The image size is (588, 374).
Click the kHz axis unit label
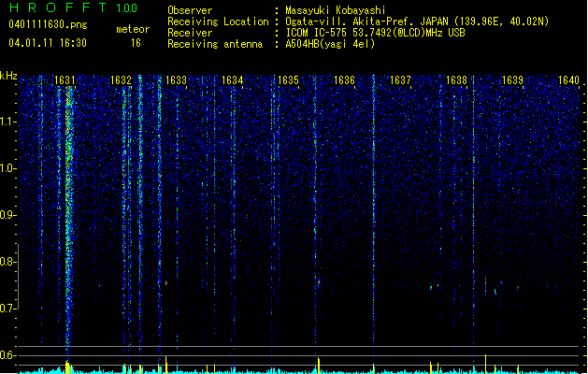8,76
